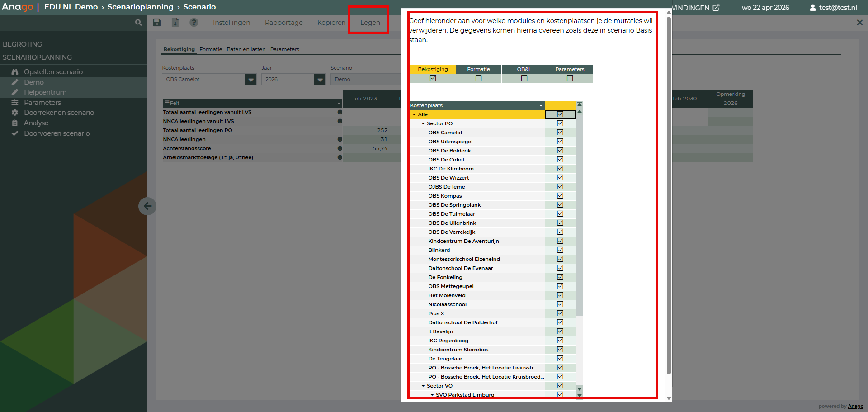This screenshot has height=412, width=868.
Task: Open the Rapportage menu
Action: pyautogui.click(x=283, y=23)
